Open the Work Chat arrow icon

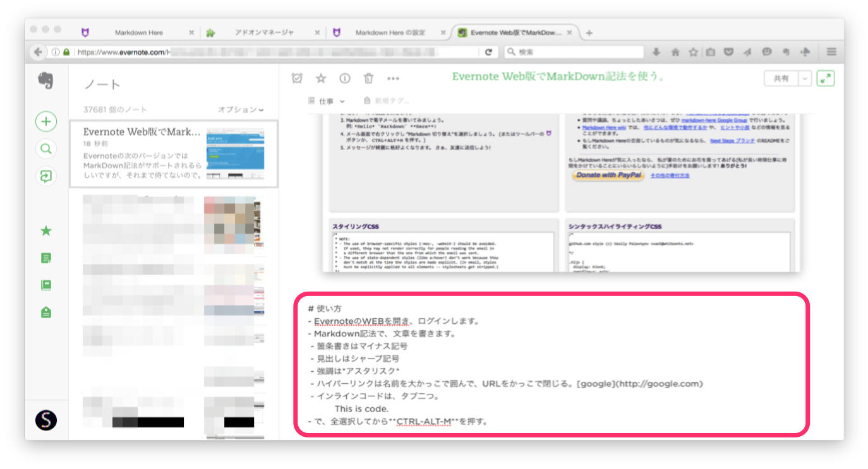click(x=46, y=176)
